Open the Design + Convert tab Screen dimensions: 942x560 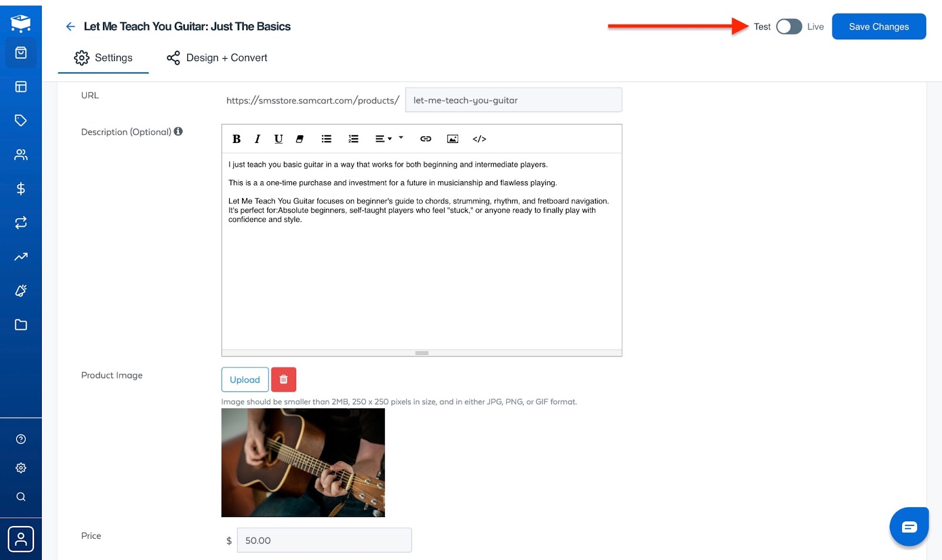217,58
